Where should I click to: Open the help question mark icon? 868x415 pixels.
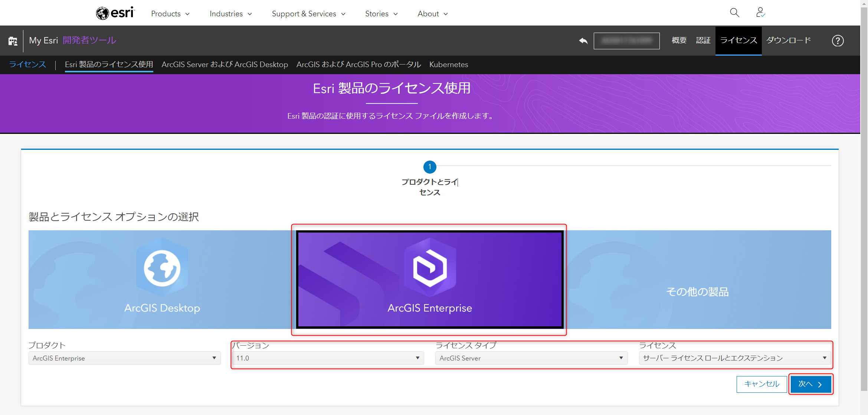tap(838, 41)
